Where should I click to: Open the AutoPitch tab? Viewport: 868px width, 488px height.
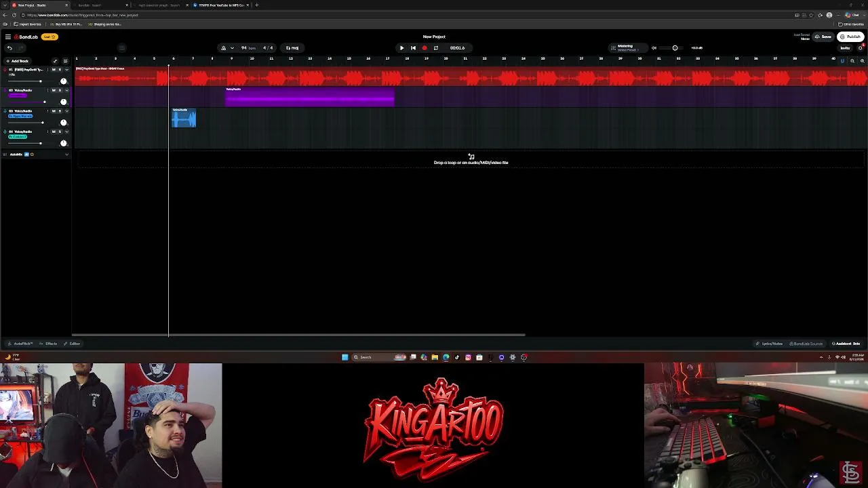[x=20, y=344]
